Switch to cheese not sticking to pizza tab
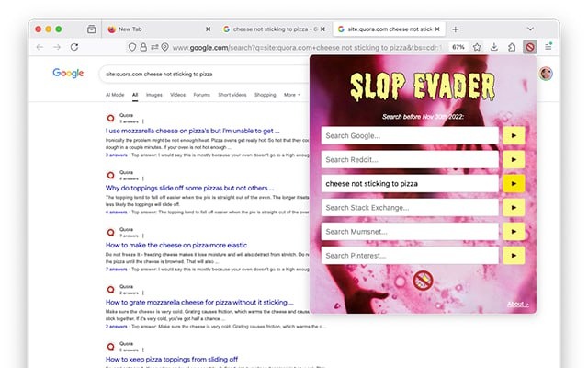The height and width of the screenshot is (368, 588). tap(274, 29)
